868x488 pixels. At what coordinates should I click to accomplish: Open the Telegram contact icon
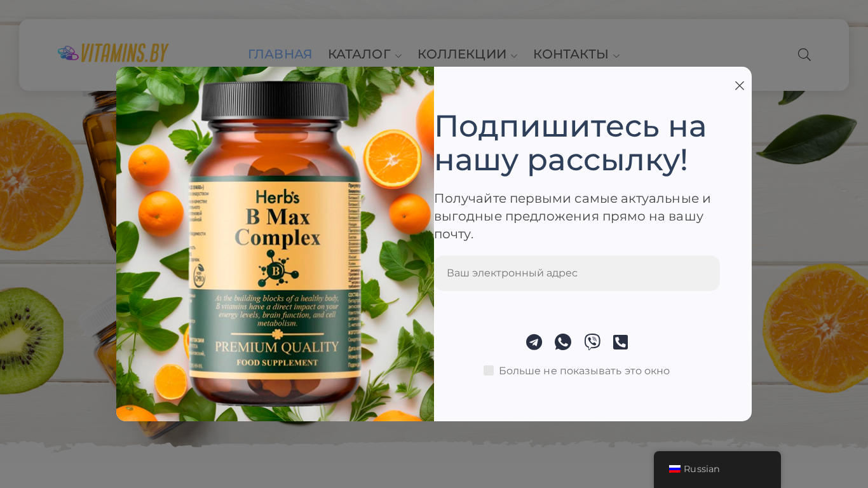534,342
